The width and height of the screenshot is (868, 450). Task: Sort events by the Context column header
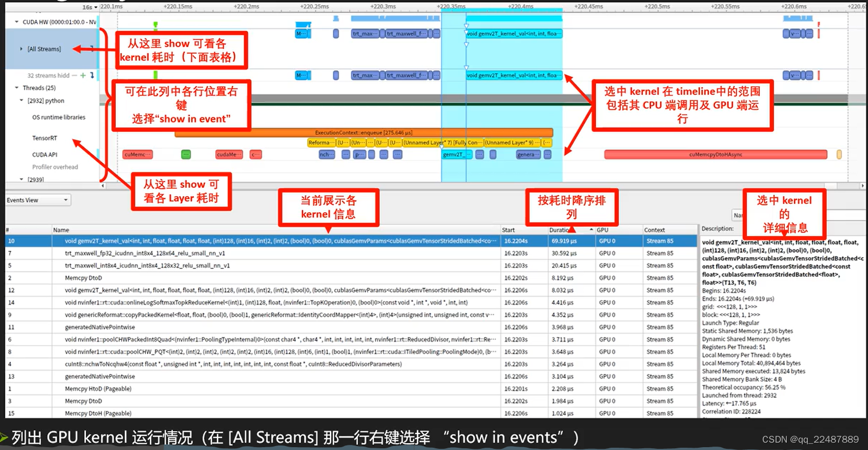point(669,230)
